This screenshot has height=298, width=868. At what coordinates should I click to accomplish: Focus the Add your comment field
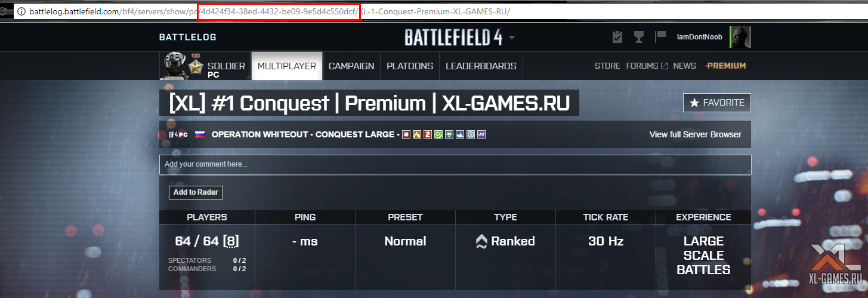pyautogui.click(x=455, y=164)
